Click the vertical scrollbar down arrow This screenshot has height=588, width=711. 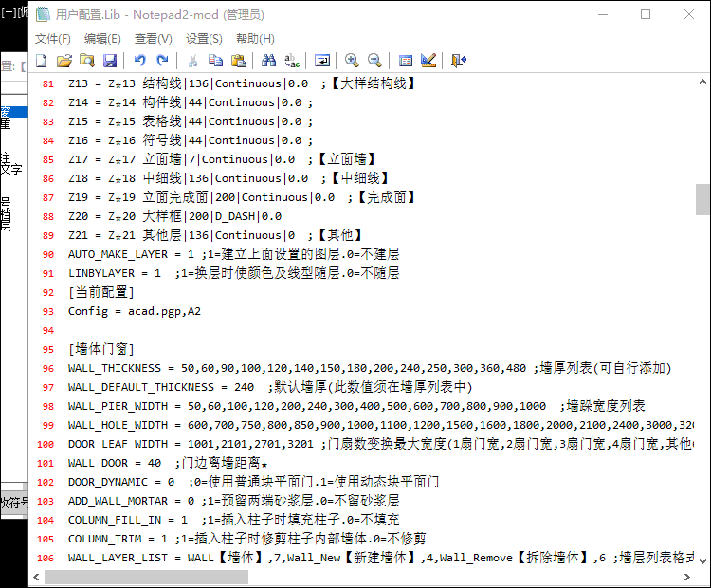point(702,561)
